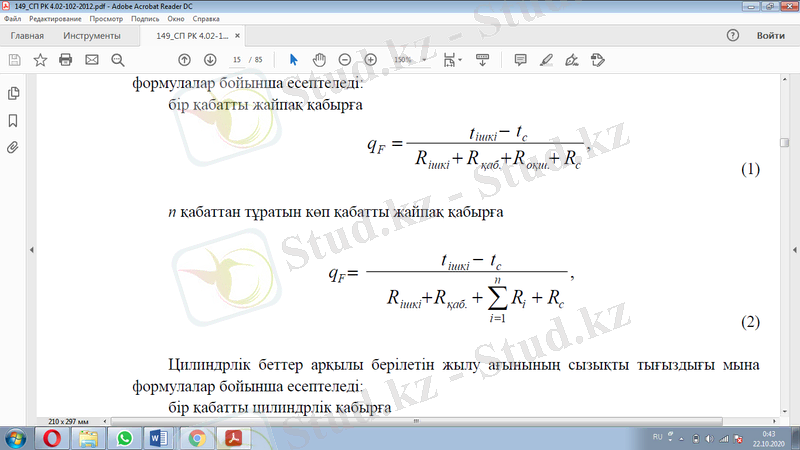Image resolution: width=800 pixels, height=450 pixels.
Task: Send file by email via envelope icon
Action: [x=92, y=60]
